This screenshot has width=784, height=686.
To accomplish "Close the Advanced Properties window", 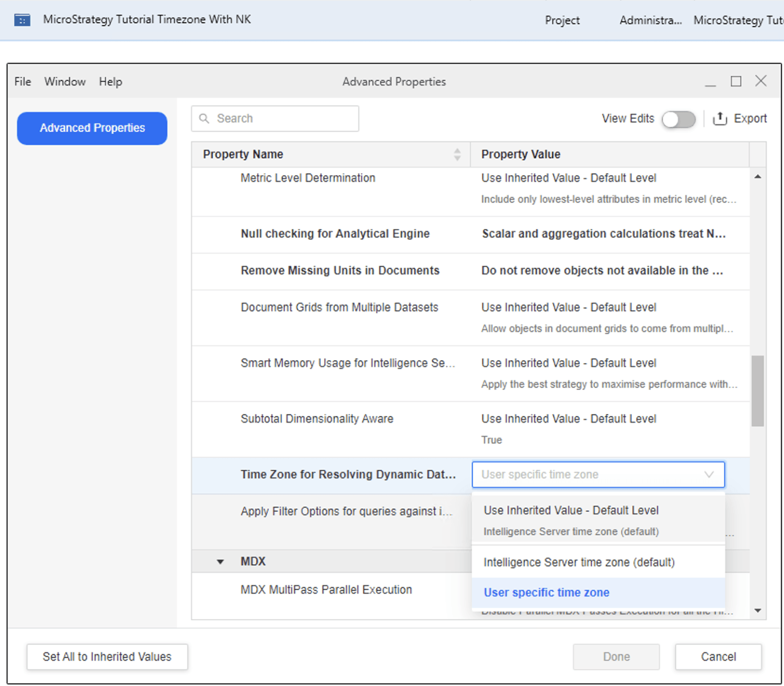I will tap(761, 81).
